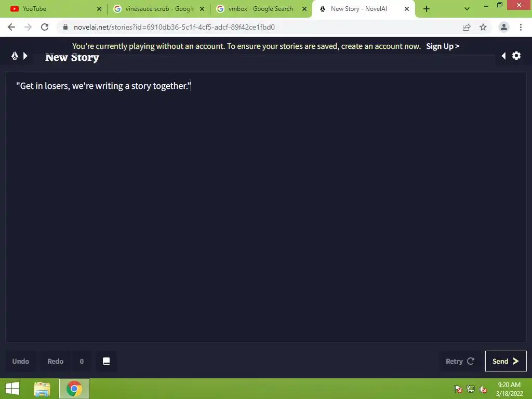532x399 pixels.
Task: Close the New Story NovelAI tab
Action: [407, 9]
